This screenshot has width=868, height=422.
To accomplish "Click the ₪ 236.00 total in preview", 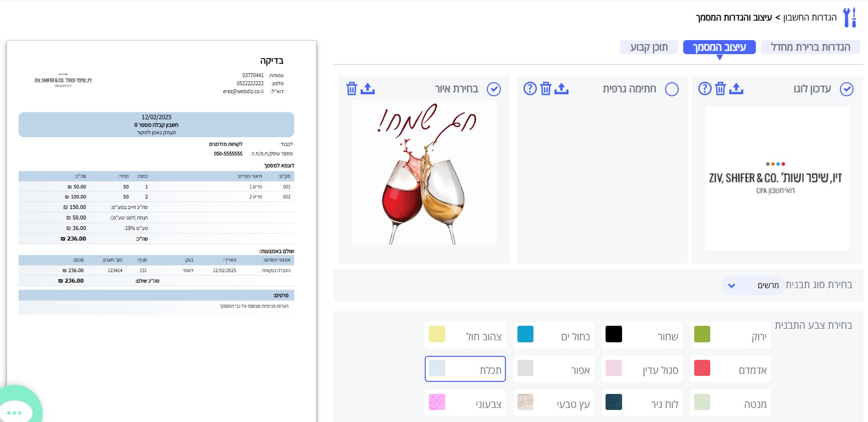I will point(73,239).
